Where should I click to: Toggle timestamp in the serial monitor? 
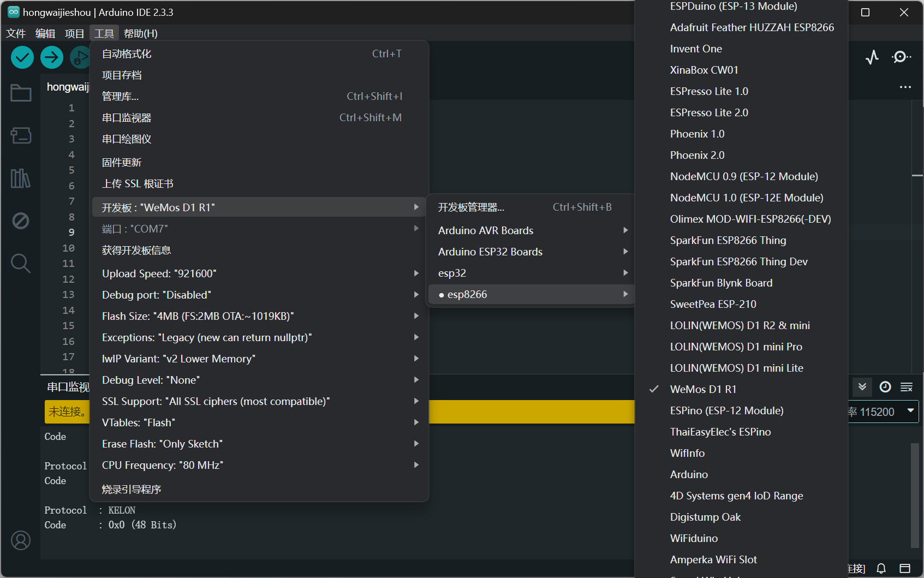pos(885,387)
